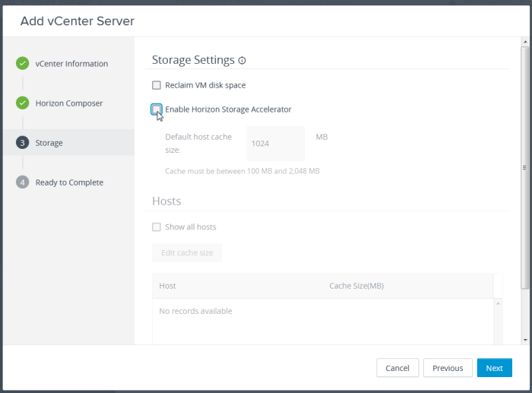Click the vCenter Information green checkmark icon
This screenshot has height=393, width=532.
(22, 63)
